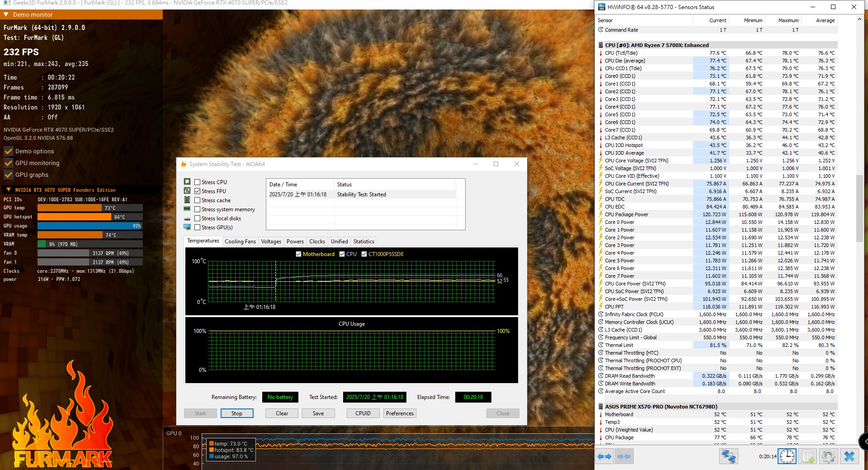The height and width of the screenshot is (470, 868).
Task: Switch to the Powers tab
Action: coord(295,242)
